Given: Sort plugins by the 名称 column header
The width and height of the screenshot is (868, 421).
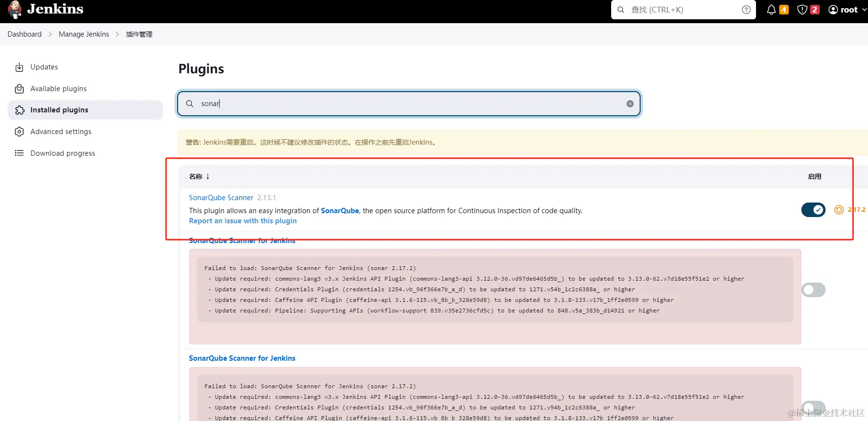Looking at the screenshot, I should click(199, 177).
